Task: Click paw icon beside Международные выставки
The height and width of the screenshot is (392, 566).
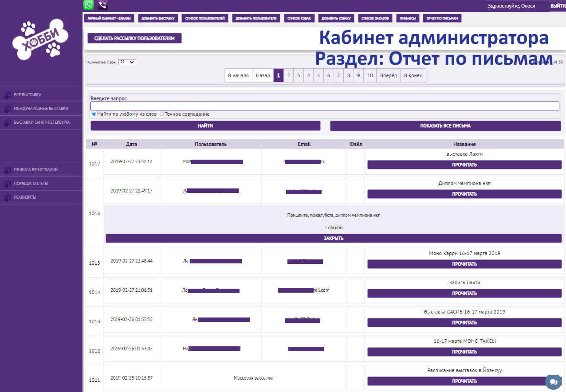Action: [x=8, y=109]
